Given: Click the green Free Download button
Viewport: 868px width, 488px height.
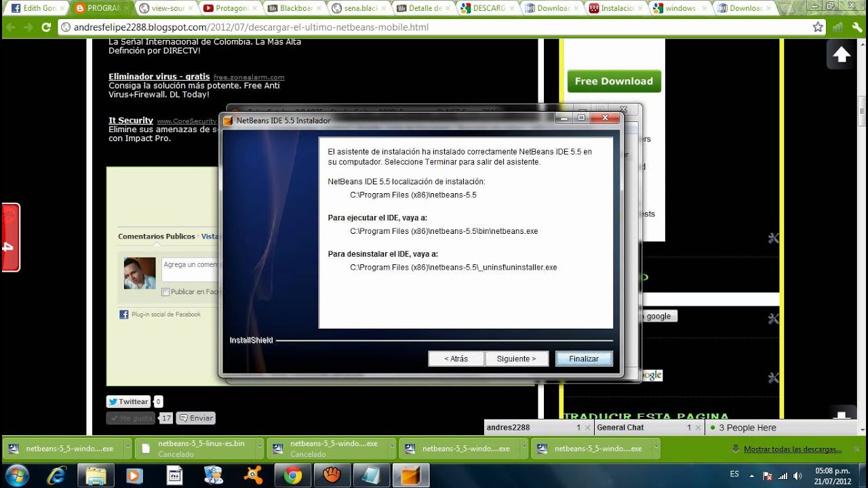Looking at the screenshot, I should tap(614, 81).
